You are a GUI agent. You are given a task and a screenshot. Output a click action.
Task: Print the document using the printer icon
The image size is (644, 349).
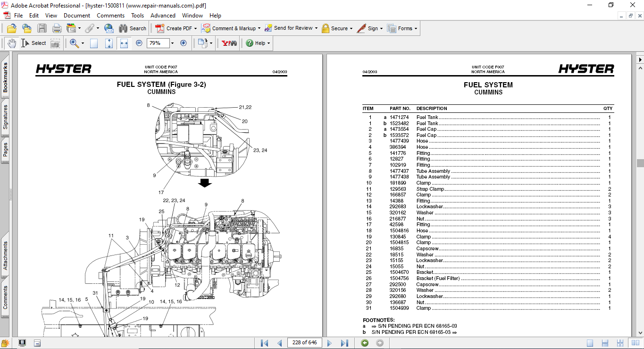pyautogui.click(x=57, y=28)
